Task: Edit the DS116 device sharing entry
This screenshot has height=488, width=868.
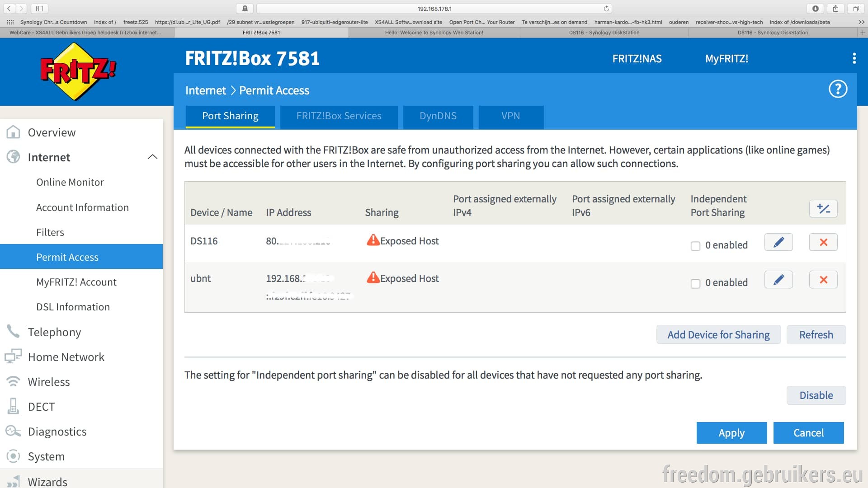Action: point(778,242)
